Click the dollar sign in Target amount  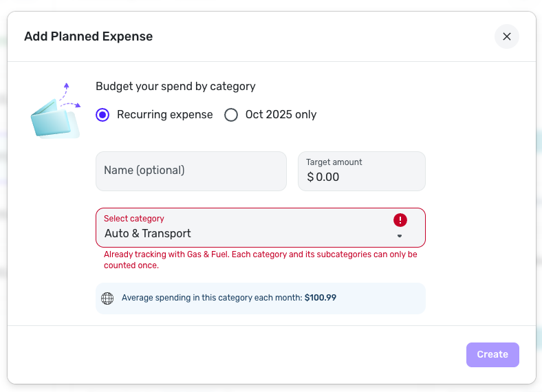(310, 177)
